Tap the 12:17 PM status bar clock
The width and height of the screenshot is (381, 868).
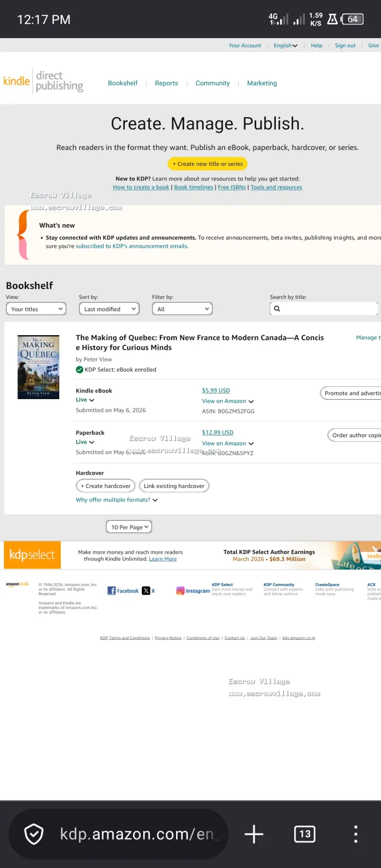point(44,20)
